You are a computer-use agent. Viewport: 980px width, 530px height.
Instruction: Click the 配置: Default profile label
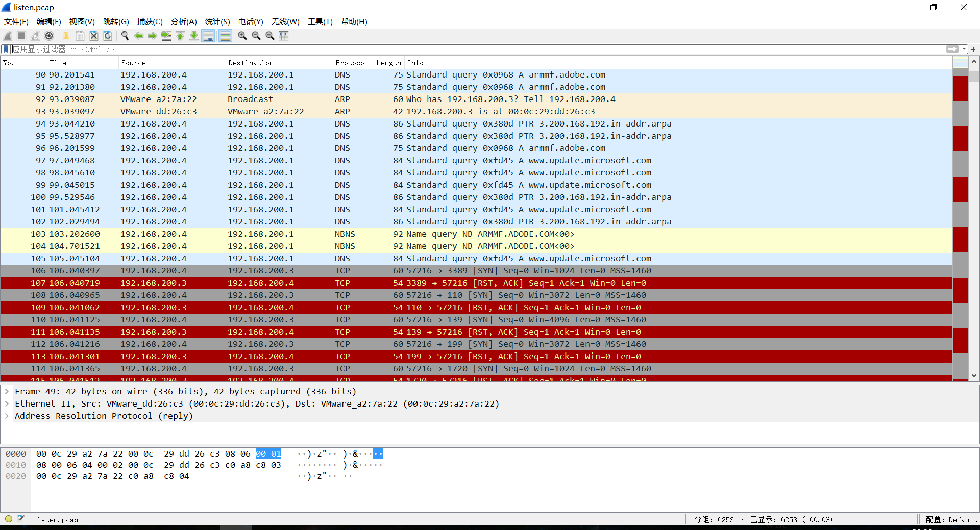(x=951, y=519)
